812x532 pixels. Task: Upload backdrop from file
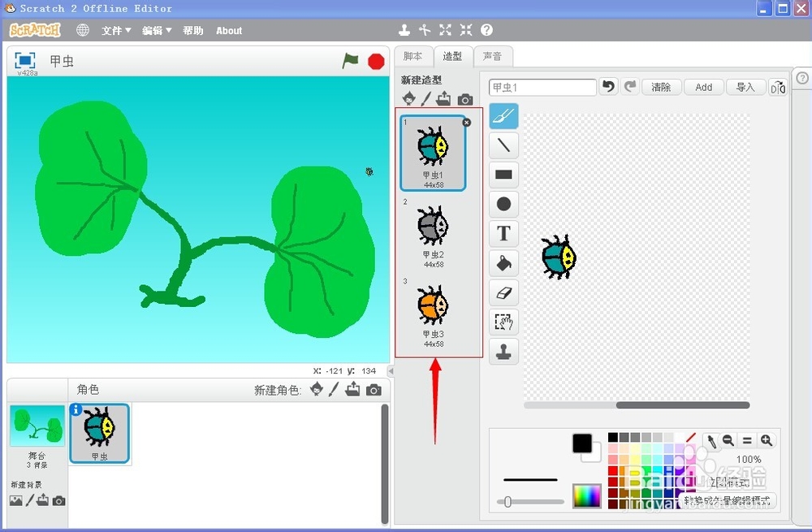[x=42, y=500]
